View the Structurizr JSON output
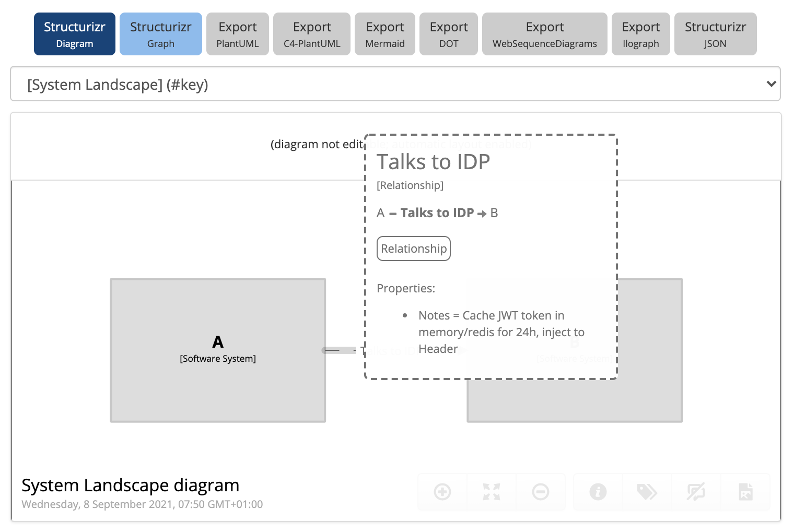The height and width of the screenshot is (532, 794). (x=715, y=33)
